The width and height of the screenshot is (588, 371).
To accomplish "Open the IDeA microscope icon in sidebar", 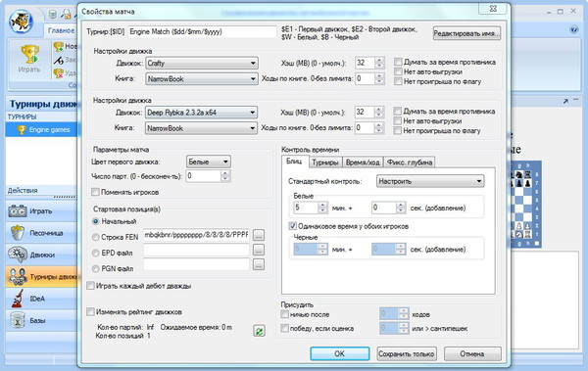I will coord(18,299).
